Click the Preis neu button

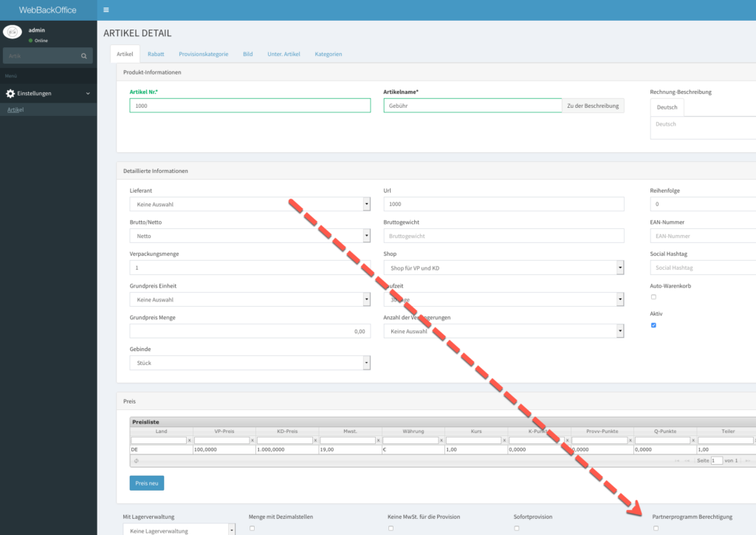pyautogui.click(x=147, y=483)
